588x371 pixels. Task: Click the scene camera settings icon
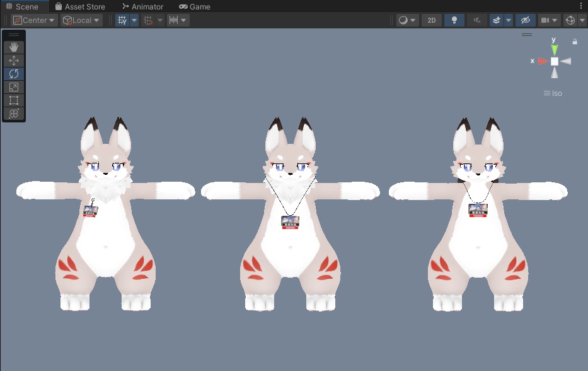click(545, 20)
